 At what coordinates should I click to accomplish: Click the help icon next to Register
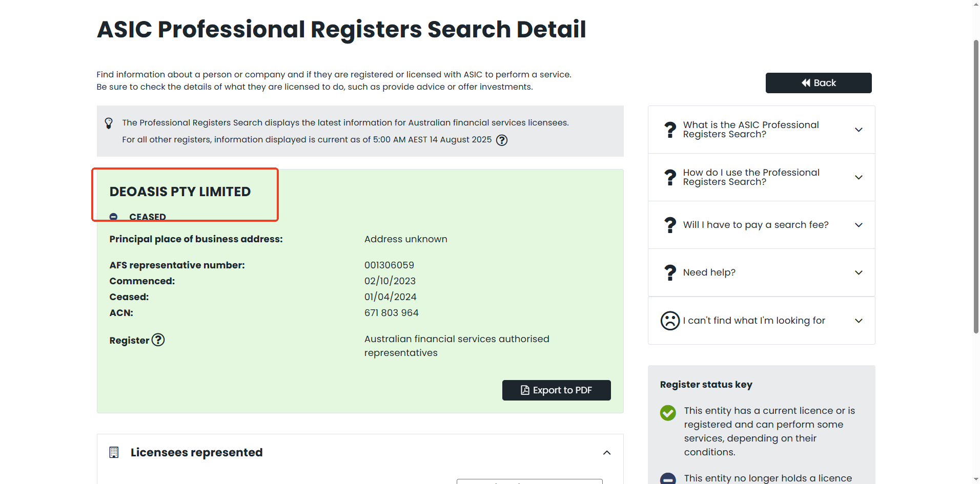[158, 340]
